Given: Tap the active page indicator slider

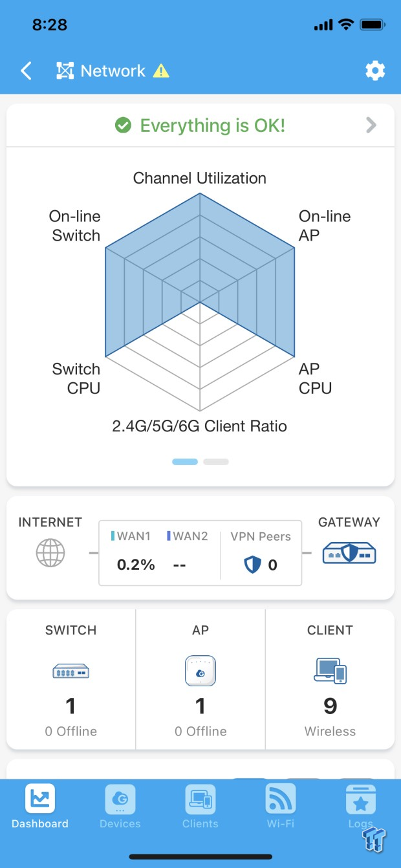Looking at the screenshot, I should (184, 462).
